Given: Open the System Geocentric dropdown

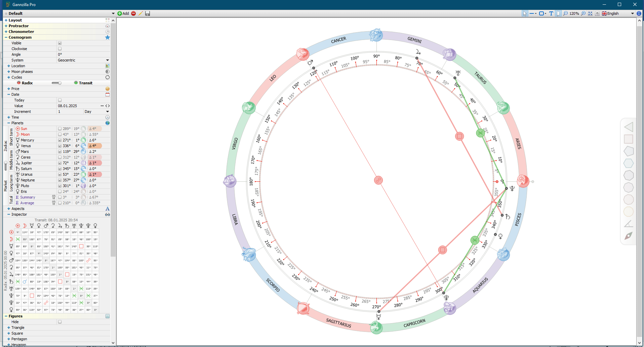Looking at the screenshot, I should [108, 60].
